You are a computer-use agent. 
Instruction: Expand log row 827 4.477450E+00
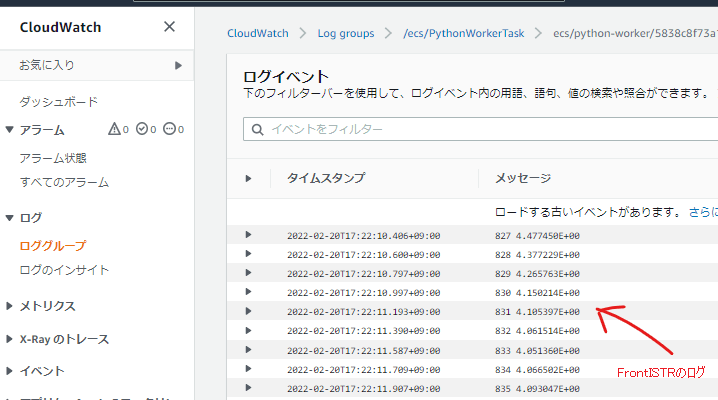pos(248,235)
